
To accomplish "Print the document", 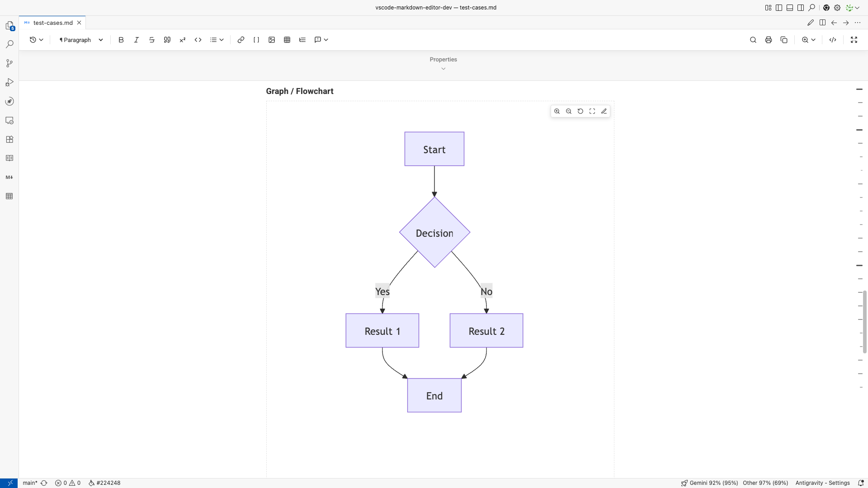I will point(769,40).
